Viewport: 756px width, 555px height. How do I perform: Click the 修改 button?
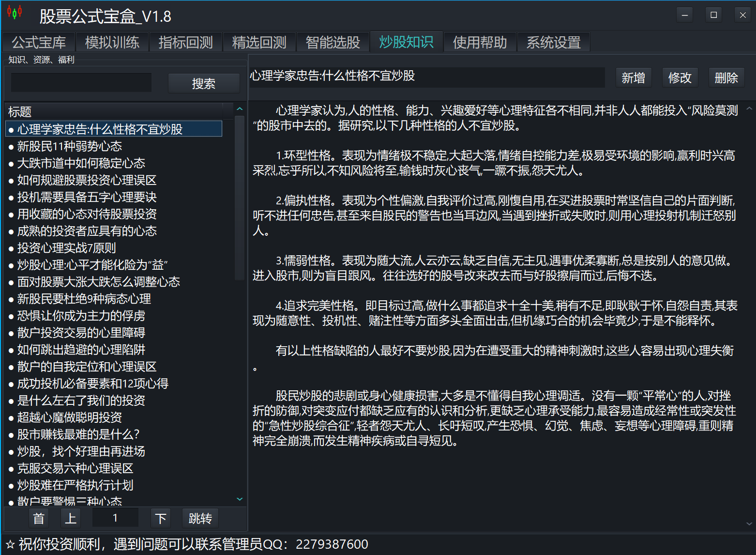(680, 78)
